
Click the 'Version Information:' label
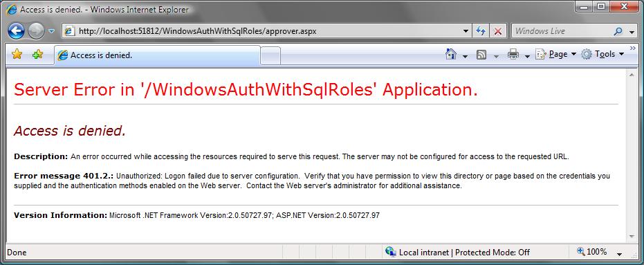pyautogui.click(x=60, y=215)
